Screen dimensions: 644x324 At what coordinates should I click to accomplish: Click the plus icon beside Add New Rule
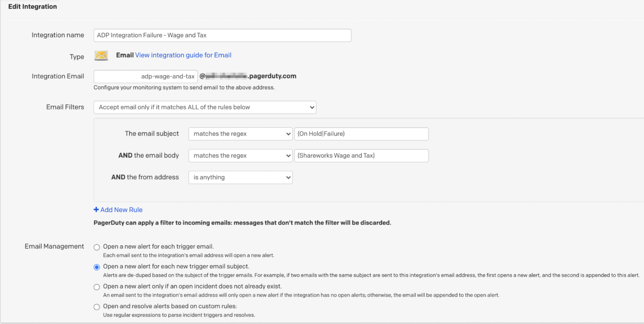(x=96, y=210)
